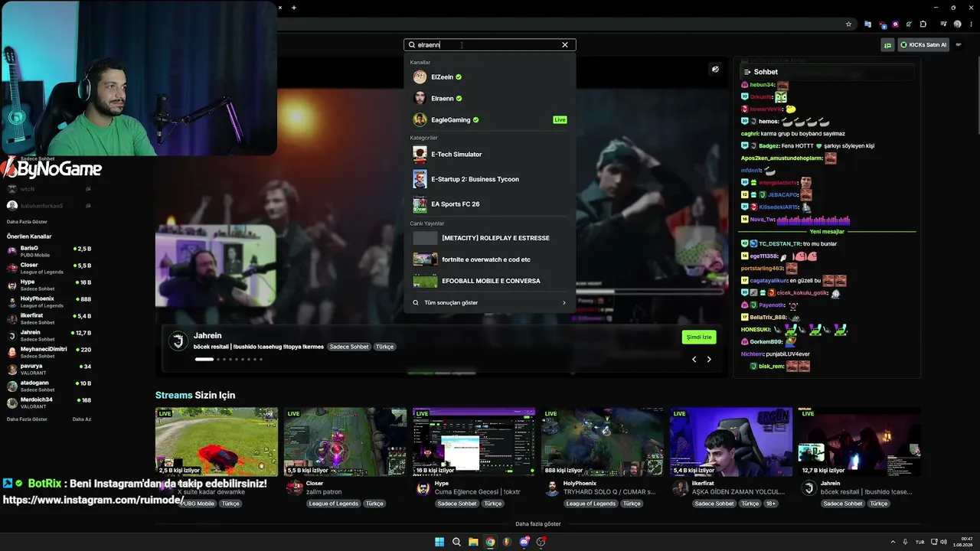The width and height of the screenshot is (980, 551).
Task: Click the "Türkçe" tag on featured stream
Action: [x=384, y=347]
